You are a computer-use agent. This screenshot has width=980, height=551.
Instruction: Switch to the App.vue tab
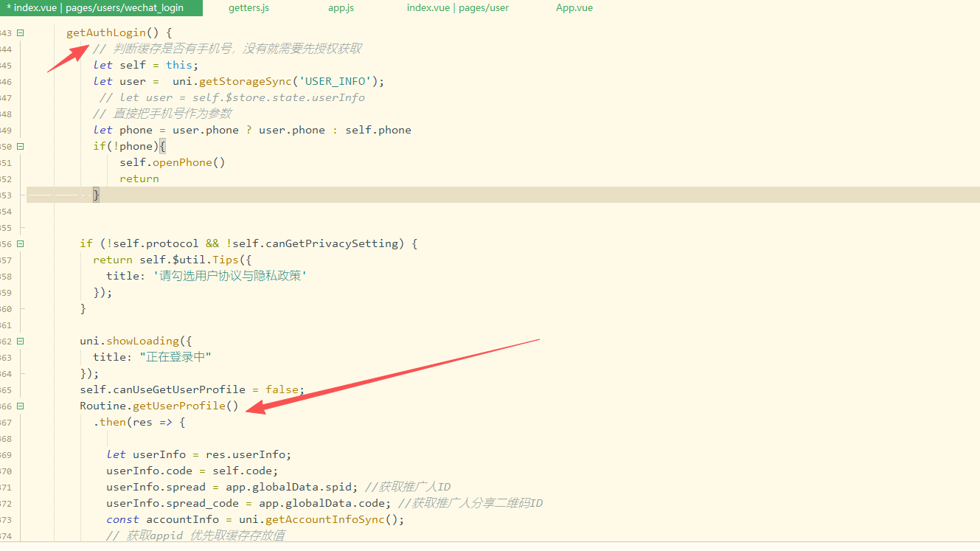(x=574, y=8)
